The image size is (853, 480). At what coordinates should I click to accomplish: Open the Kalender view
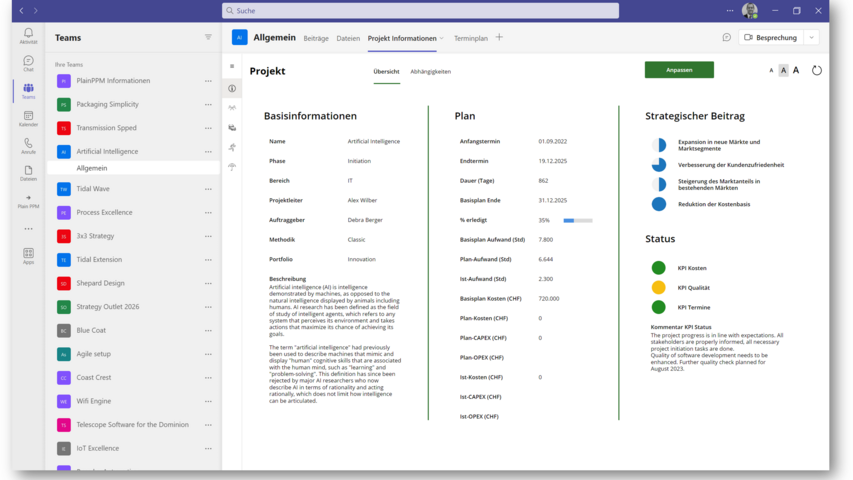tap(28, 118)
